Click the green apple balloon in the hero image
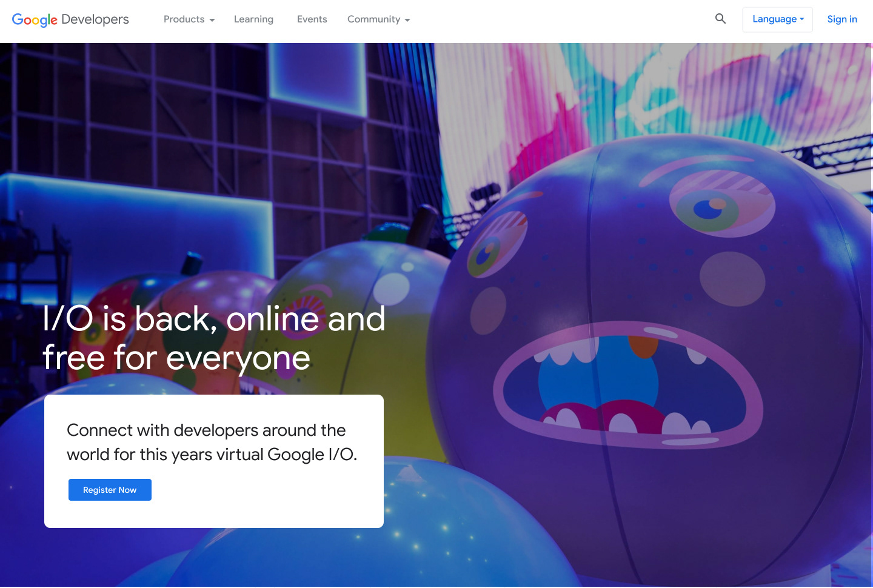The image size is (873, 588). tap(364, 315)
